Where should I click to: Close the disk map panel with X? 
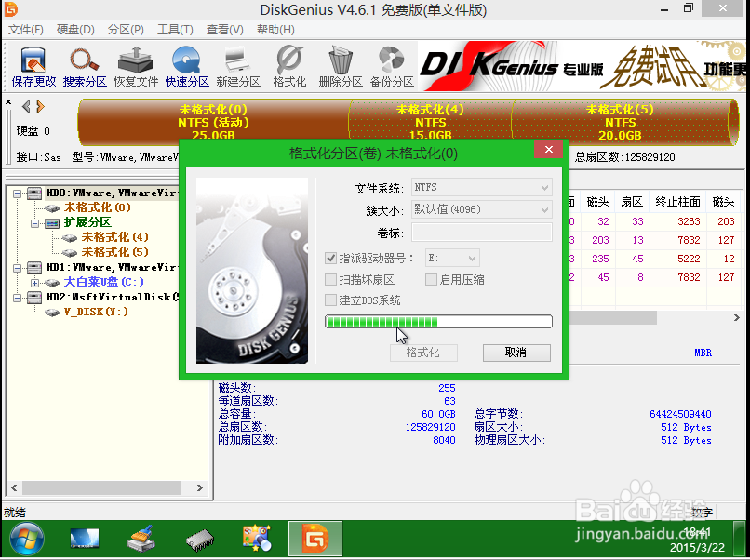tap(8, 102)
